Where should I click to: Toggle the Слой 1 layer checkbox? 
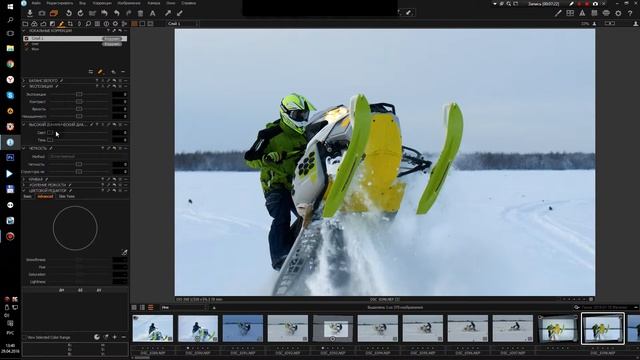point(27,38)
